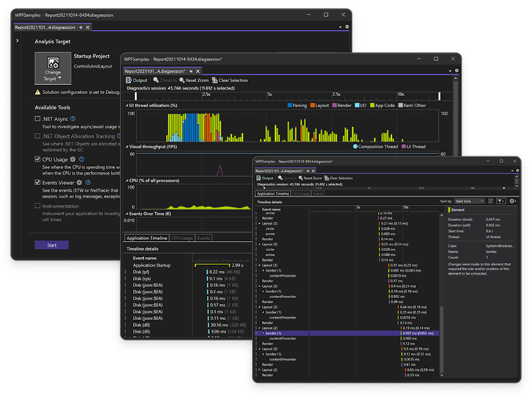Screen dimensions: 532x398
Task: Pin the diagsession tab in middle window
Action: pyautogui.click(x=191, y=71)
